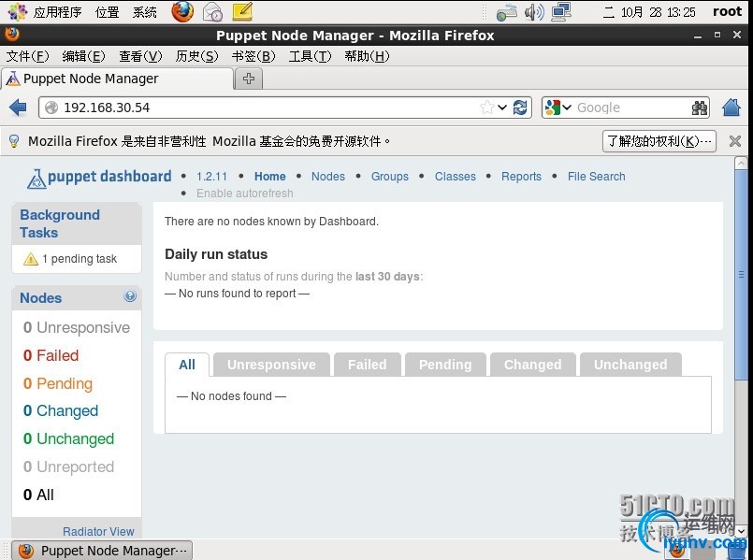
Task: Open the search engine selector dropdown
Action: tap(559, 107)
